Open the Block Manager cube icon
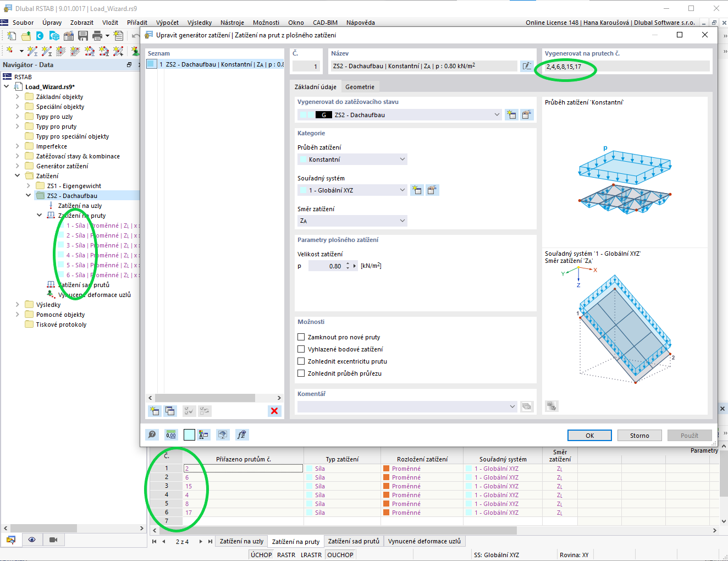This screenshot has height=561, width=728. click(54, 36)
